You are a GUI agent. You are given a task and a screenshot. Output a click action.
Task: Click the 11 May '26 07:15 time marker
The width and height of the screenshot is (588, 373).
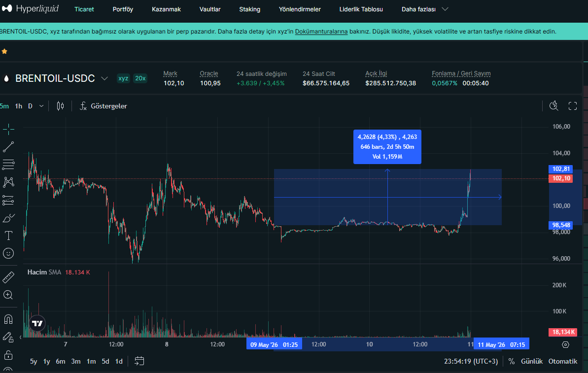pos(501,344)
